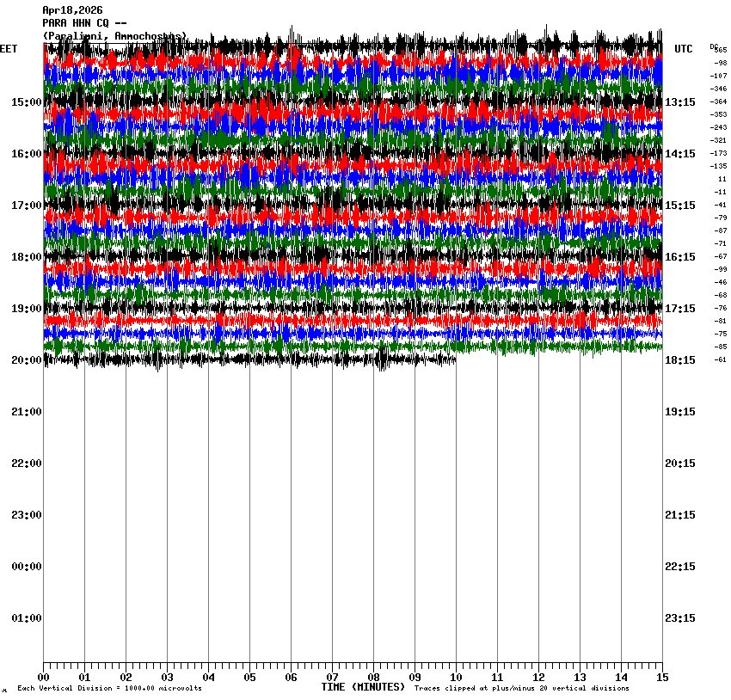Click the UTC timezone label
This screenshot has width=731, height=700.
coord(684,49)
